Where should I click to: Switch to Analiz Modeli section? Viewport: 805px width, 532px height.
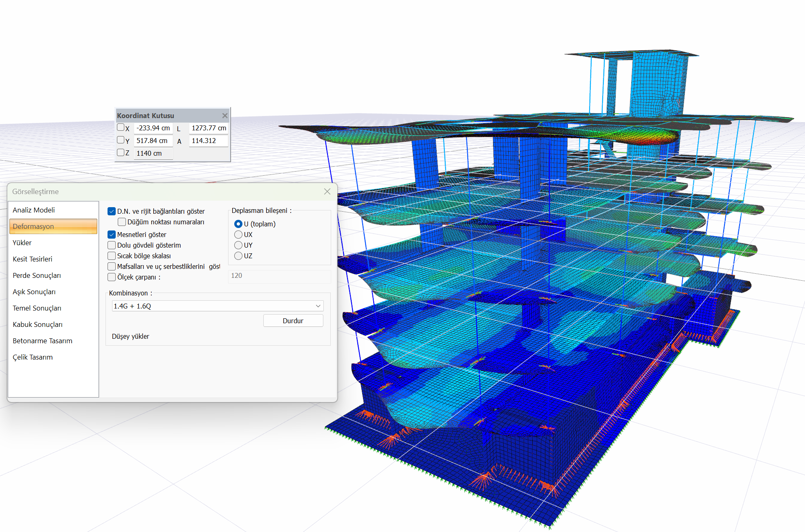34,210
